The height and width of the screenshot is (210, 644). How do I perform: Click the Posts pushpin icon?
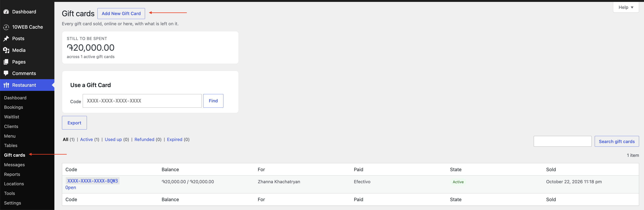click(x=6, y=39)
